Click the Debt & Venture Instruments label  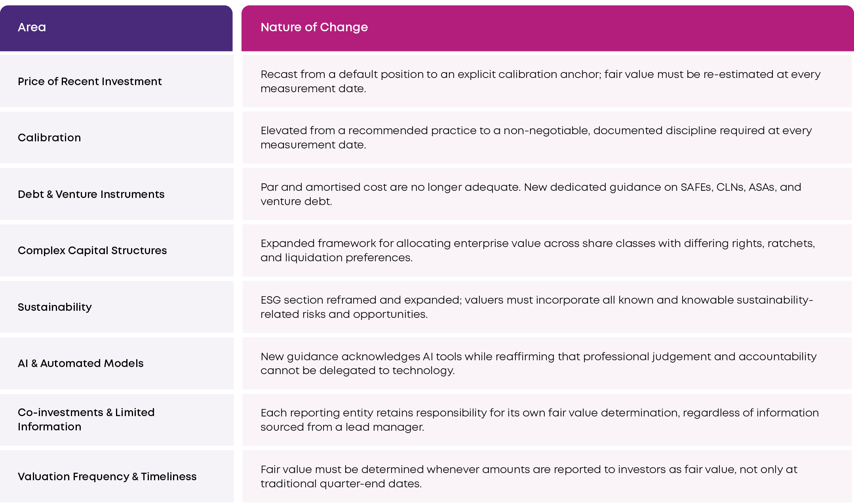[91, 194]
